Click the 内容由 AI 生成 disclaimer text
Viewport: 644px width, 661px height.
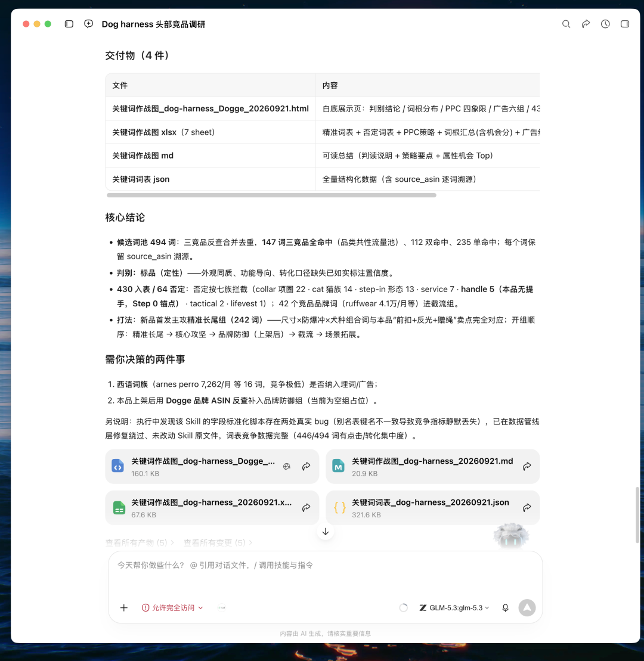pyautogui.click(x=325, y=634)
